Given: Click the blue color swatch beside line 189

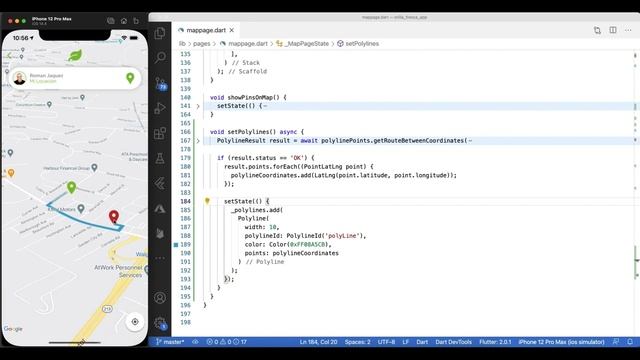Looking at the screenshot, I should pos(176,244).
